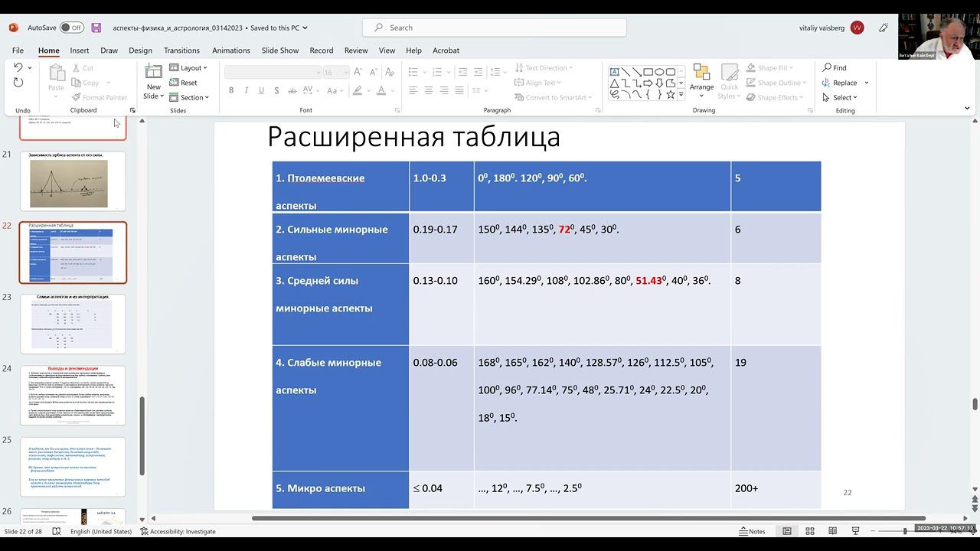Image resolution: width=980 pixels, height=551 pixels.
Task: Switch to Reading View in status bar
Action: (x=832, y=531)
